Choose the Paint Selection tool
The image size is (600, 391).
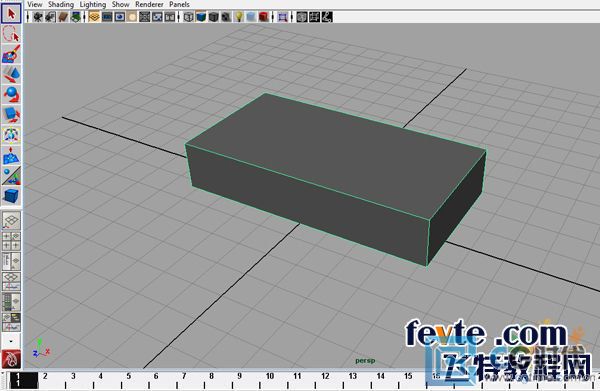tap(11, 54)
